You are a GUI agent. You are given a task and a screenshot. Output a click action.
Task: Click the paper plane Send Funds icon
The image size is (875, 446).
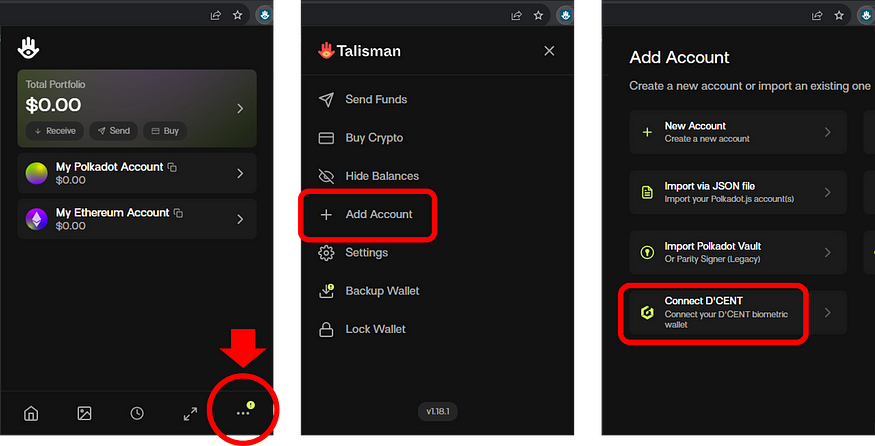click(x=326, y=100)
